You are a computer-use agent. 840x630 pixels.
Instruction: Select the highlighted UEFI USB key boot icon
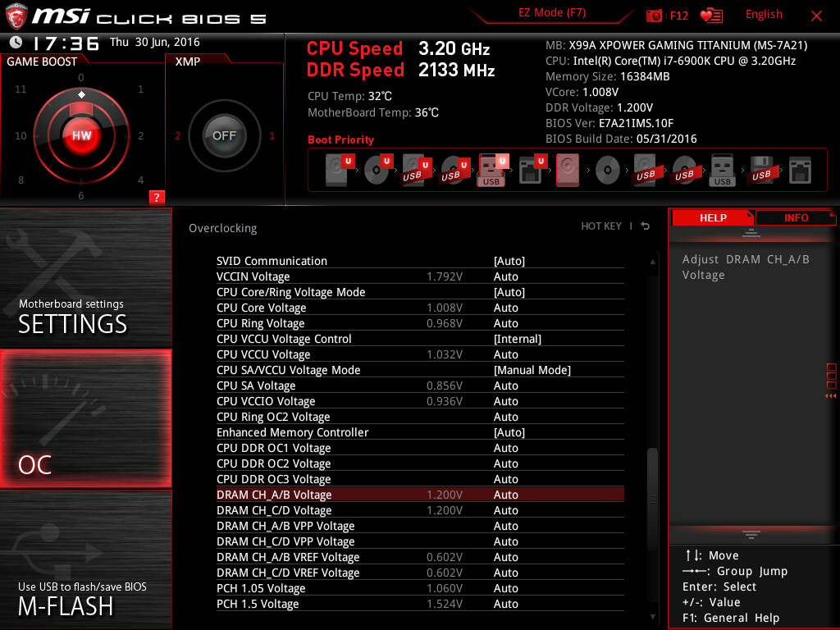[492, 170]
